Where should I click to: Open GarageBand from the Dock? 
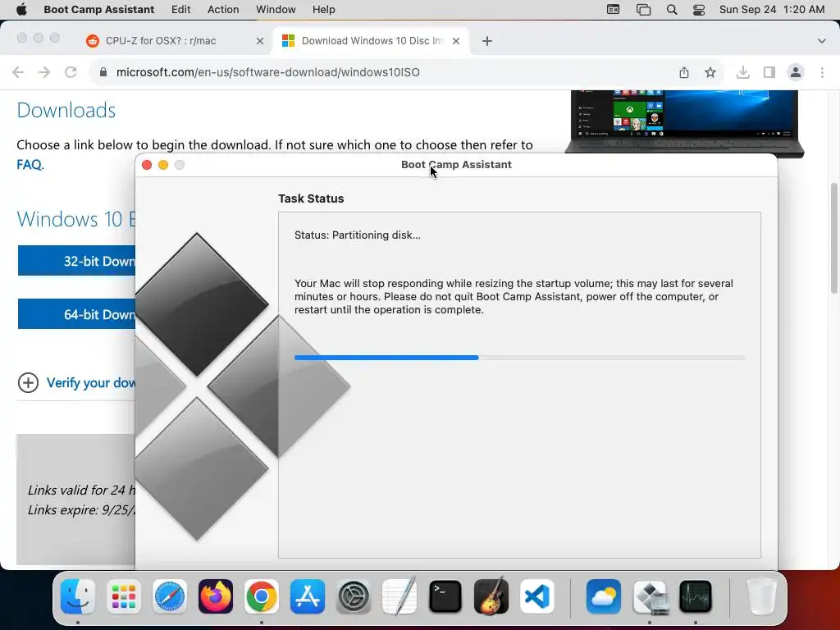[491, 596]
